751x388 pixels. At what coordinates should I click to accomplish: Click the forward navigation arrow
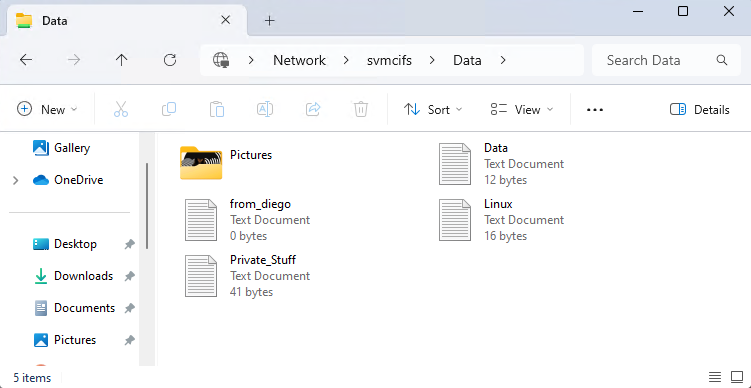click(x=74, y=60)
